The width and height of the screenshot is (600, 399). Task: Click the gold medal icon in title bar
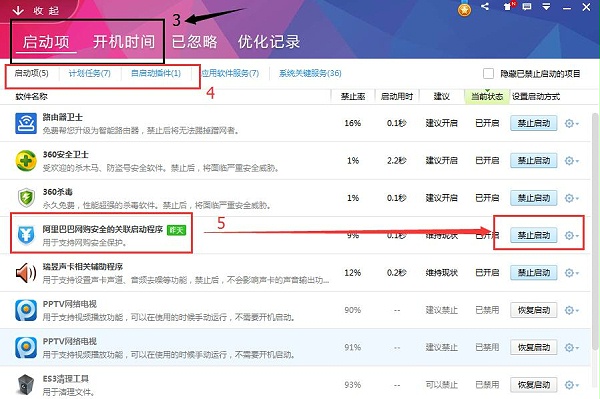pyautogui.click(x=464, y=10)
